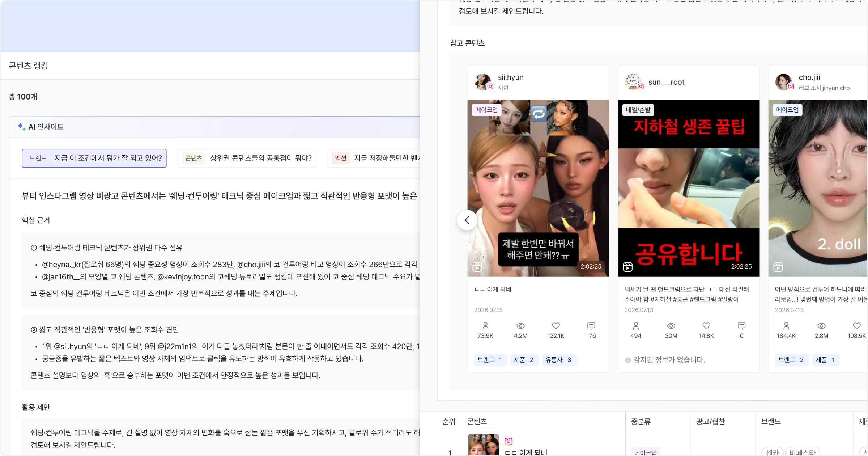The image size is (868, 456).
Task: Click the 'ㄷㄷ 이게 되네' caption on sii.hyun card
Action: [493, 289]
